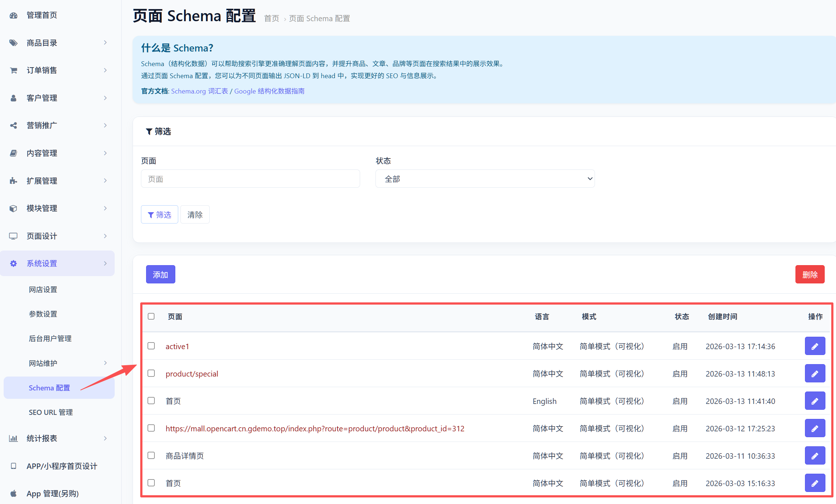The width and height of the screenshot is (836, 504).
Task: Check the product_id=312 URL row checkbox
Action: 151,428
